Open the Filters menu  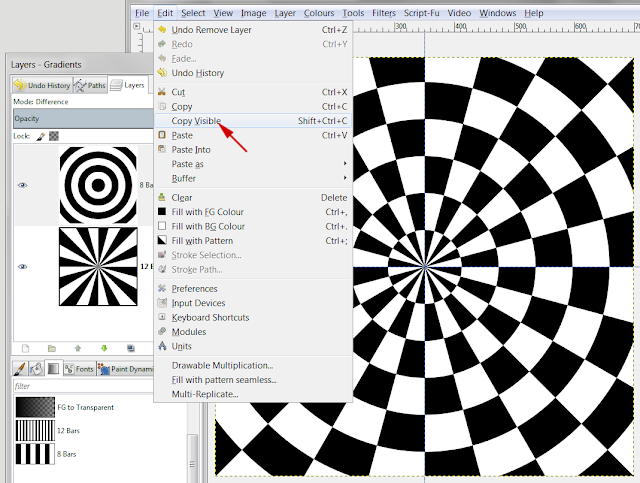point(384,13)
